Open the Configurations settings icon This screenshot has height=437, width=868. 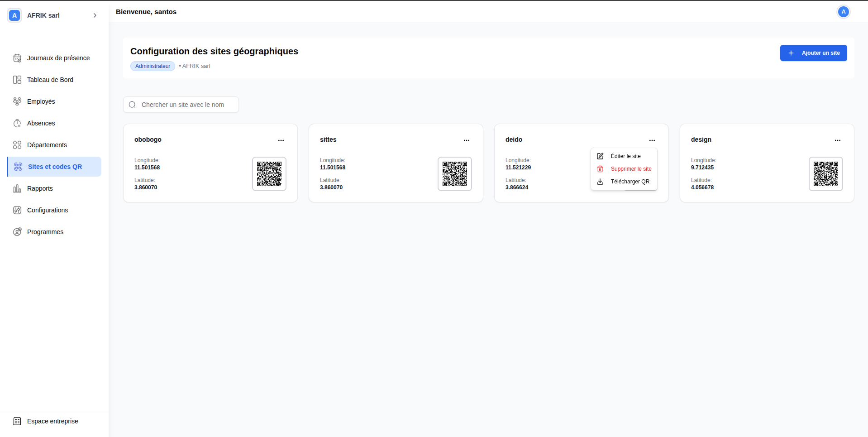point(17,210)
